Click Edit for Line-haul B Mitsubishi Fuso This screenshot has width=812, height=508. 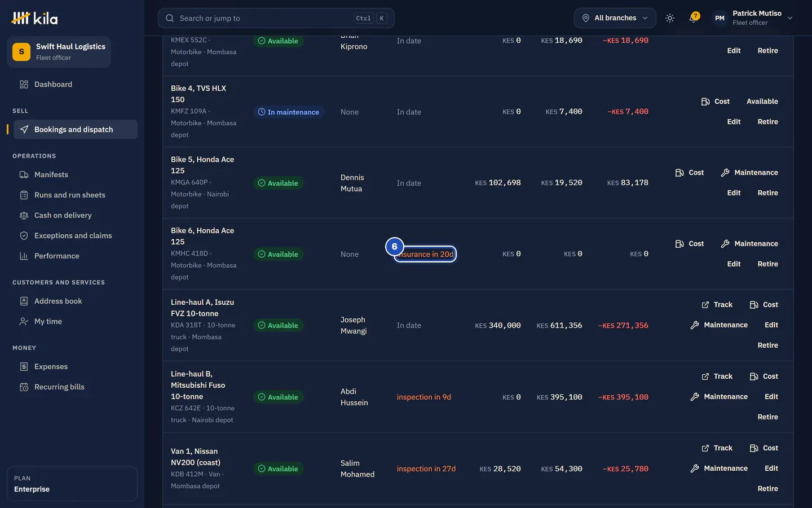coord(771,397)
